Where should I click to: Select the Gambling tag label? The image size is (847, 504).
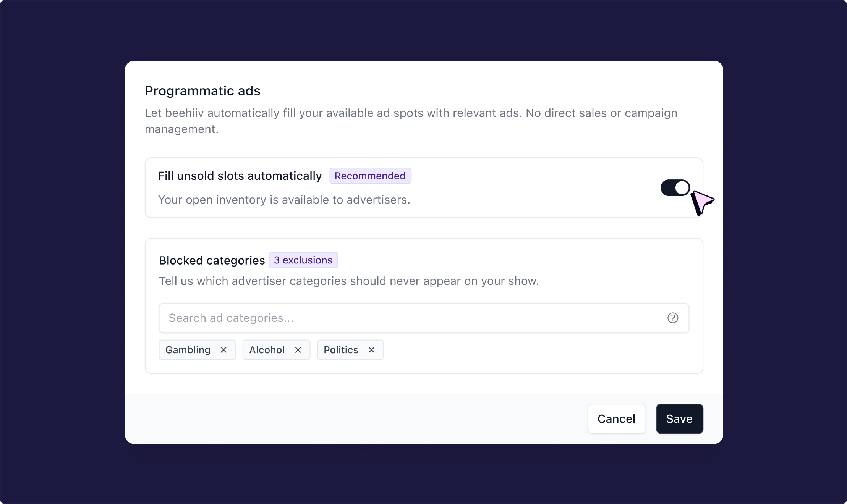[x=188, y=350]
